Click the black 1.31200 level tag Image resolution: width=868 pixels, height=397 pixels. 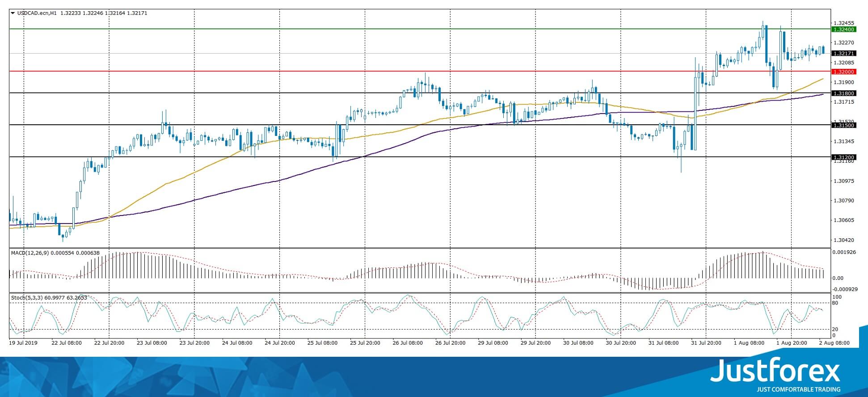pyautogui.click(x=843, y=157)
